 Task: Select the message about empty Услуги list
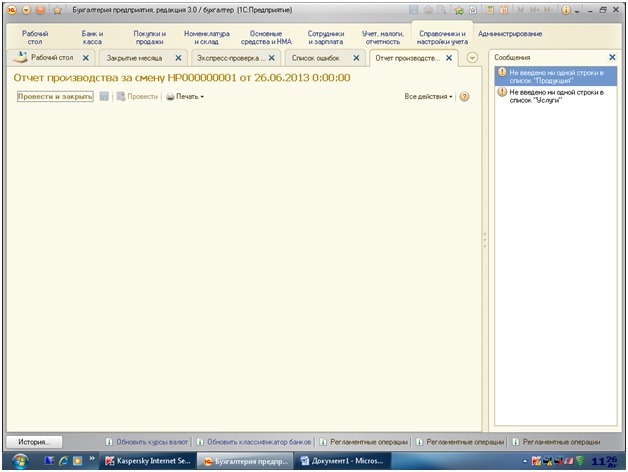(556, 96)
